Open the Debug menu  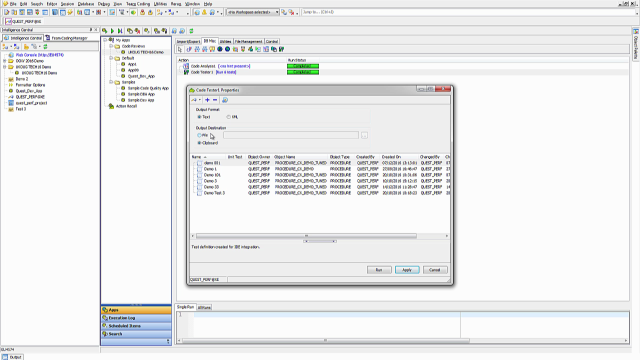pyautogui.click(x=104, y=4)
